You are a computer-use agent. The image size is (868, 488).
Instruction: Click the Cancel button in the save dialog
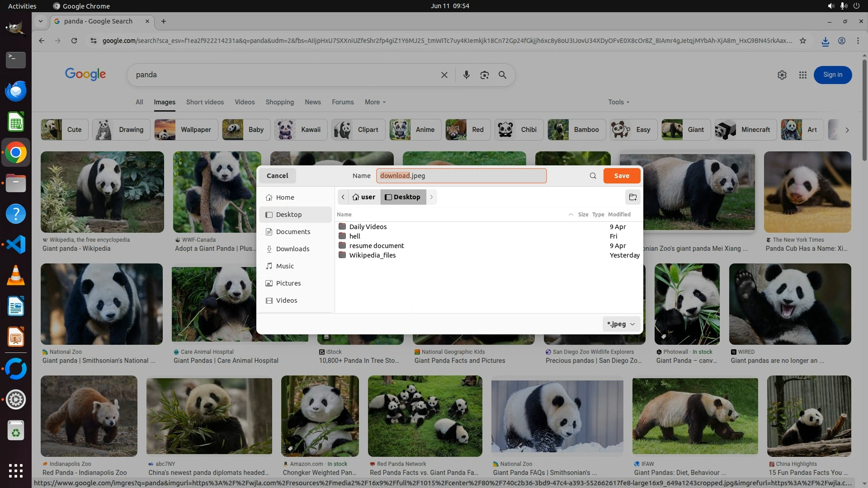tap(277, 176)
